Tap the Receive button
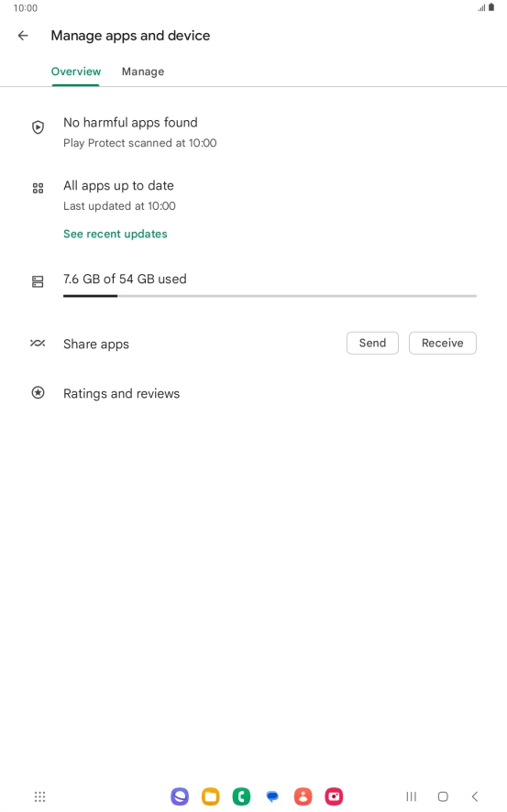 coord(442,343)
